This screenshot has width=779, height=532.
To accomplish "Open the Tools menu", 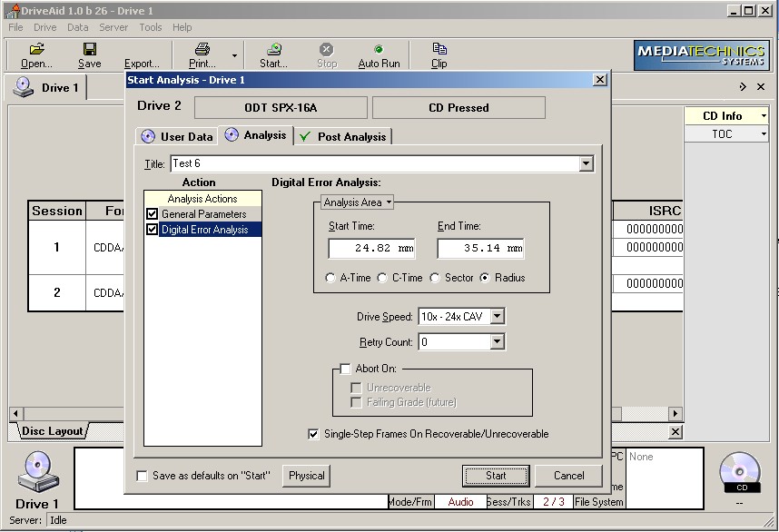I will click(151, 27).
